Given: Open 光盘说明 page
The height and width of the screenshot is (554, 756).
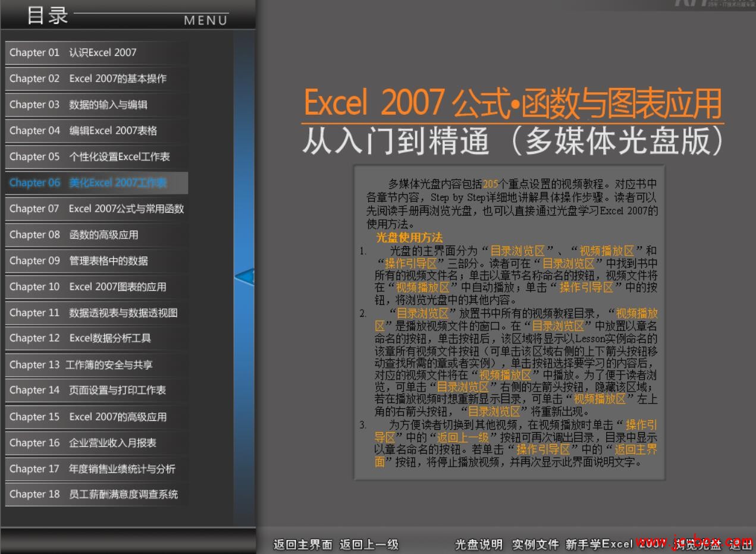Looking at the screenshot, I should click(x=479, y=544).
